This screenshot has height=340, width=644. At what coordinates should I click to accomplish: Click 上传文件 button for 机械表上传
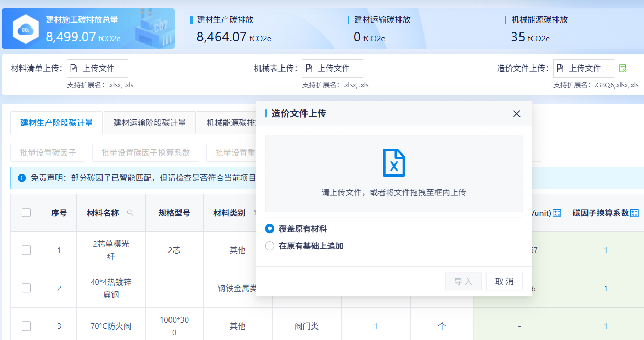pos(332,69)
